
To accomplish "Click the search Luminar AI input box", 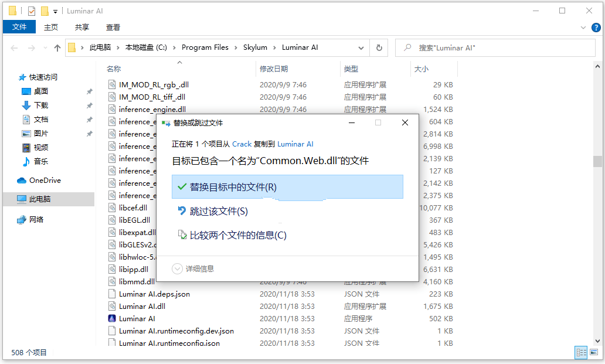I will (x=495, y=48).
